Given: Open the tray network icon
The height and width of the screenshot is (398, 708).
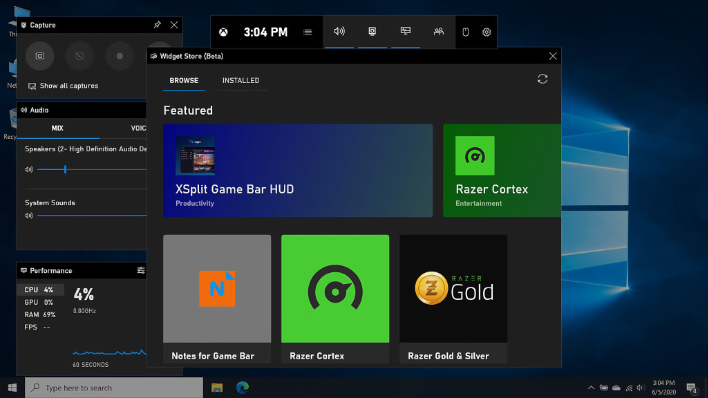Looking at the screenshot, I should coord(629,388).
